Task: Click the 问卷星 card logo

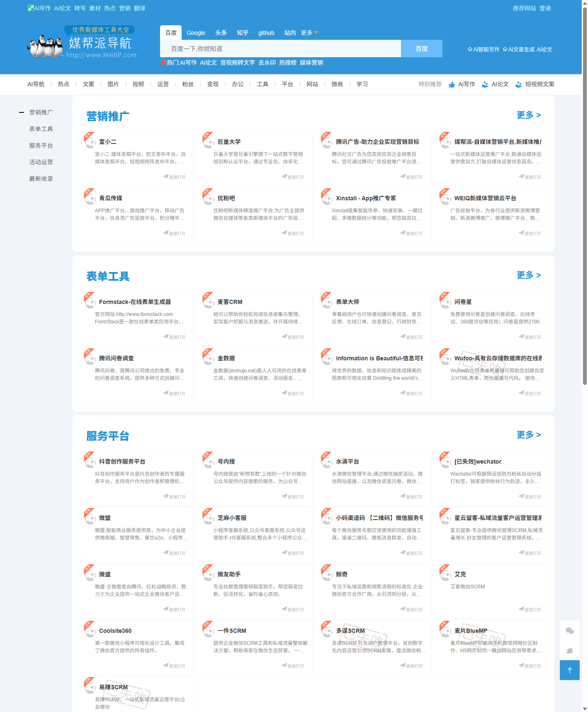Action: pos(445,303)
